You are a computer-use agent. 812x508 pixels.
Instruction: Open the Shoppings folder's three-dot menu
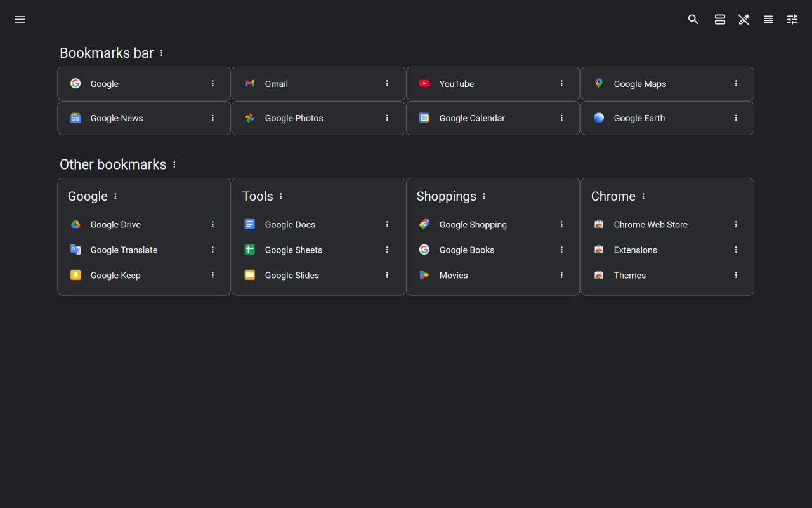484,196
